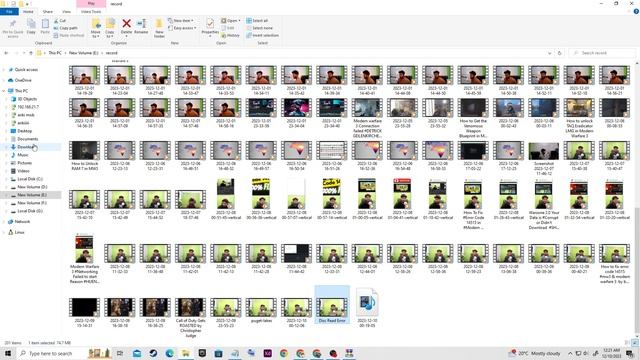Screen dimensions: 640x360
Task: Create a New folder from the ribbon
Action: pos(159,28)
